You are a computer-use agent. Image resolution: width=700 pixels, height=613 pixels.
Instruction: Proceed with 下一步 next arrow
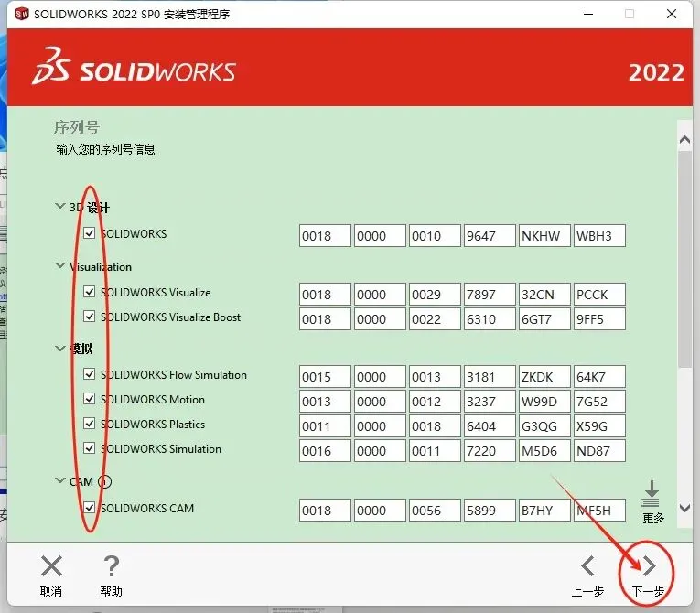pos(649,566)
